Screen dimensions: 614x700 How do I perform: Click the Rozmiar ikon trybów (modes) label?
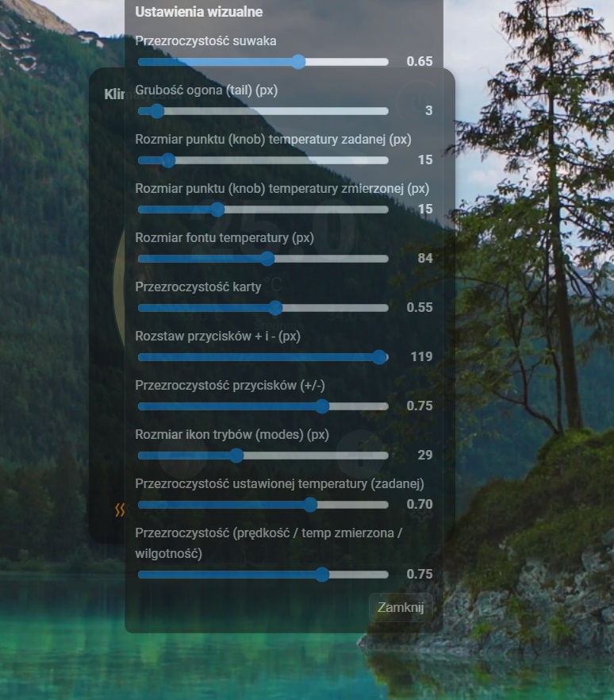(x=232, y=434)
